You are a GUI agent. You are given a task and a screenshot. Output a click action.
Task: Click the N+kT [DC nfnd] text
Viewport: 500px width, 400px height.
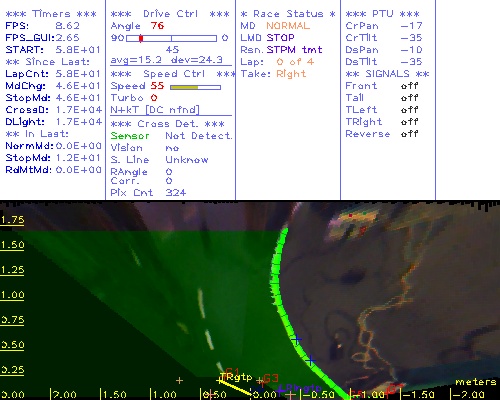click(x=155, y=110)
